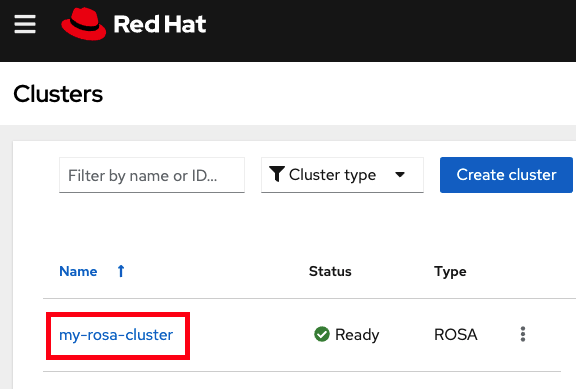
Task: Click the Create cluster button
Action: tap(506, 175)
